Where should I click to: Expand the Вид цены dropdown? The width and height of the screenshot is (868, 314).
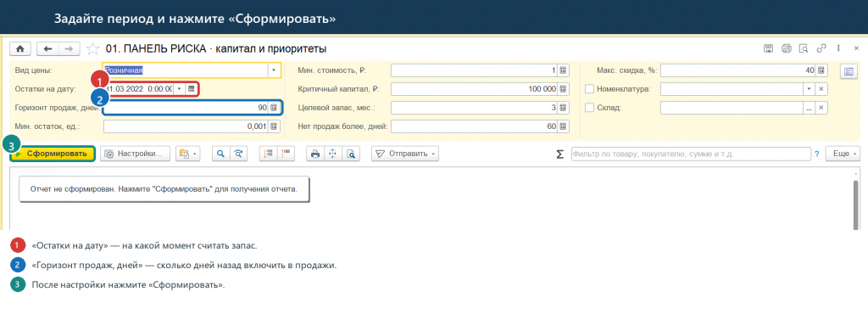point(274,70)
